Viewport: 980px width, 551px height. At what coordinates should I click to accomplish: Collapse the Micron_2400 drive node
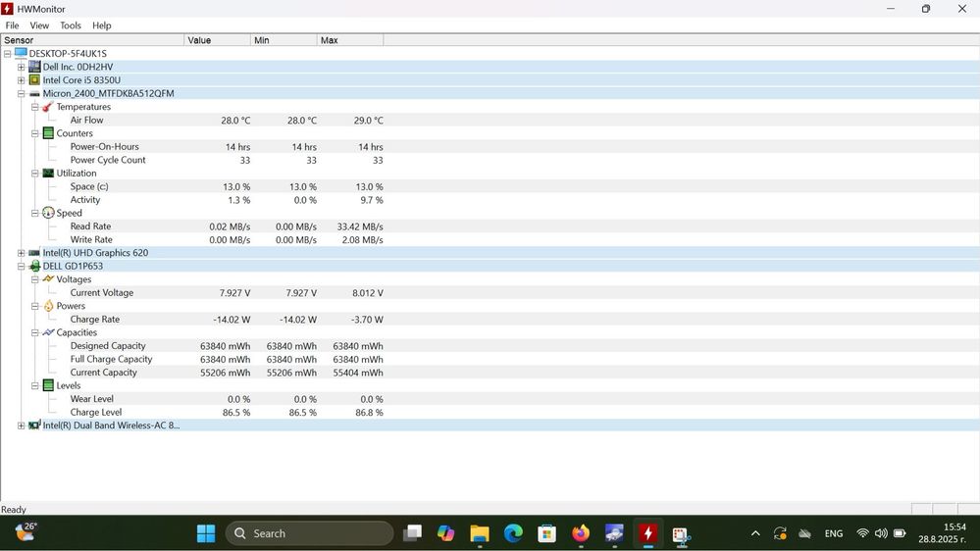[x=22, y=94]
